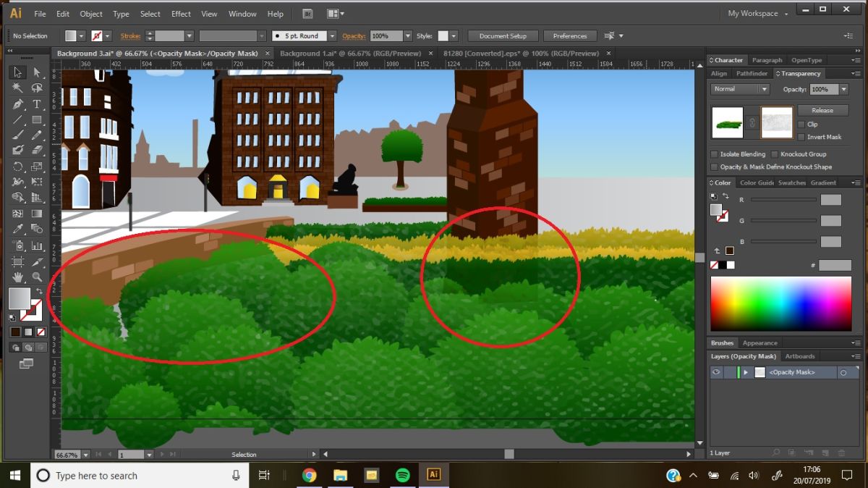Check the Isolate Blending option
868x488 pixels.
click(x=715, y=154)
